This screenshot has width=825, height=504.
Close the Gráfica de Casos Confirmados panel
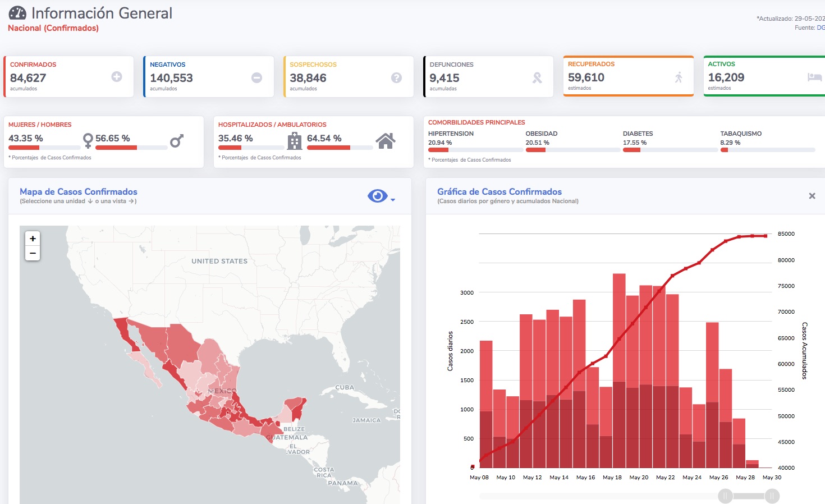812,196
